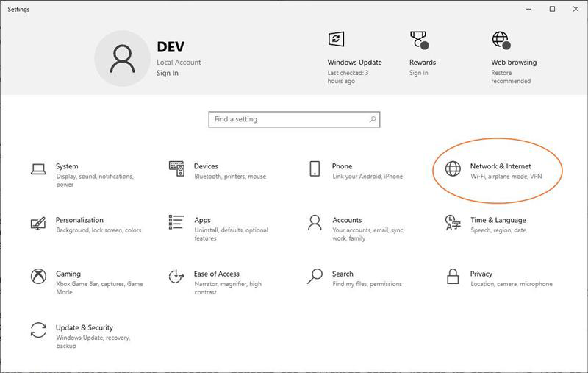Open the Ease of Access title
Image resolution: width=588 pixels, height=373 pixels.
click(x=216, y=274)
